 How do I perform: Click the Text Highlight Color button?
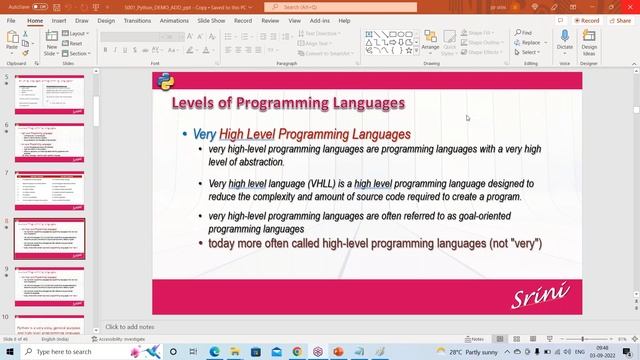click(189, 50)
